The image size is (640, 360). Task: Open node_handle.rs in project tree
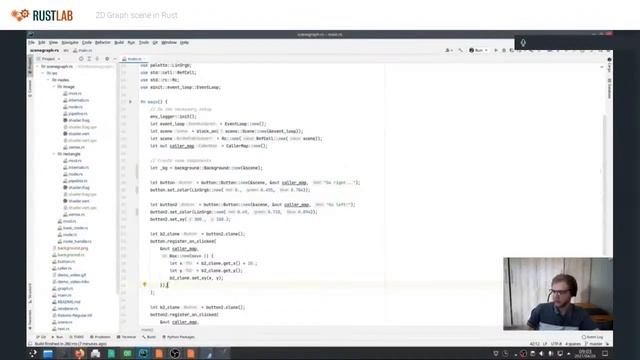pos(74,241)
